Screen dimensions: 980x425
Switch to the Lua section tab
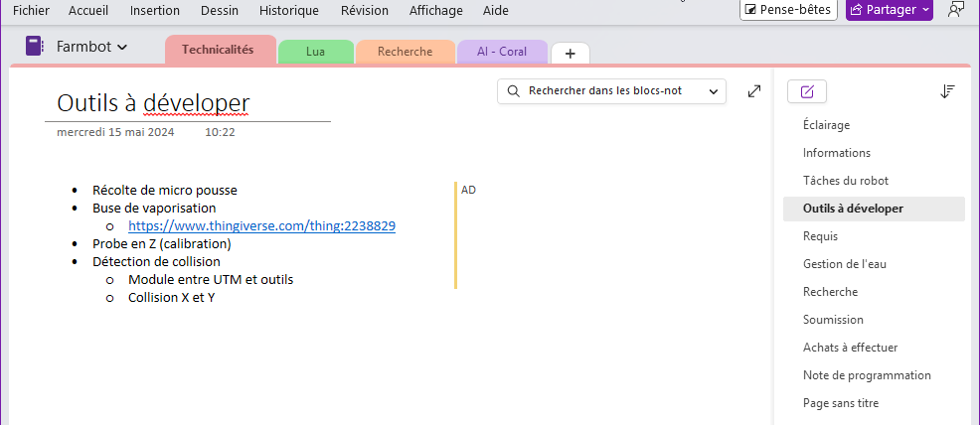point(316,52)
